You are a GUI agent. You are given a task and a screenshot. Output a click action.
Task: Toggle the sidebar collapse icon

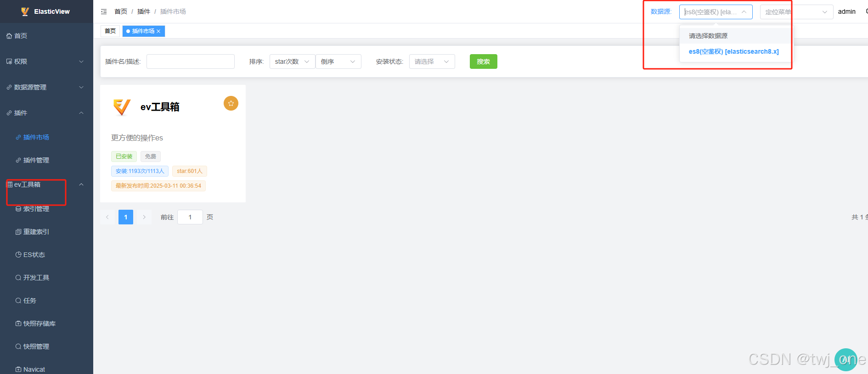point(104,11)
